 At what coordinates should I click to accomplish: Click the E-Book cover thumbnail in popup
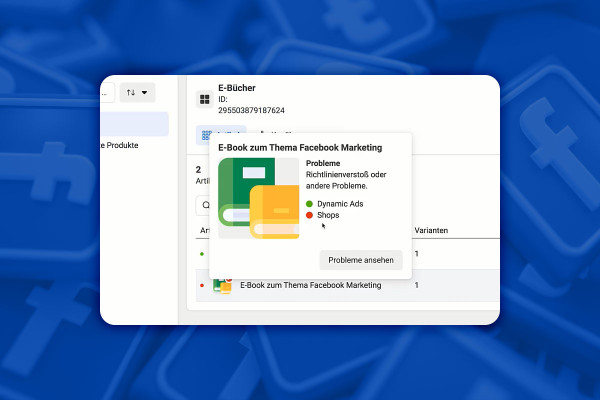click(259, 198)
